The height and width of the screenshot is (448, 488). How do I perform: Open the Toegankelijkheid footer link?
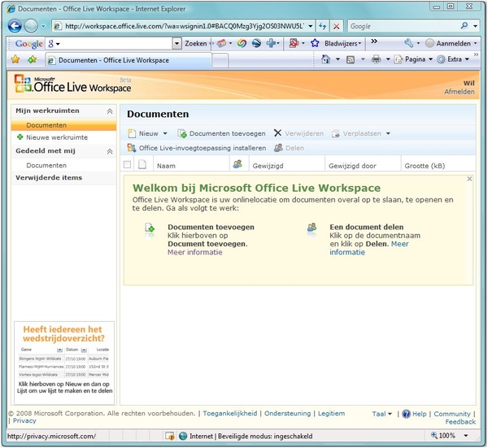point(230,414)
